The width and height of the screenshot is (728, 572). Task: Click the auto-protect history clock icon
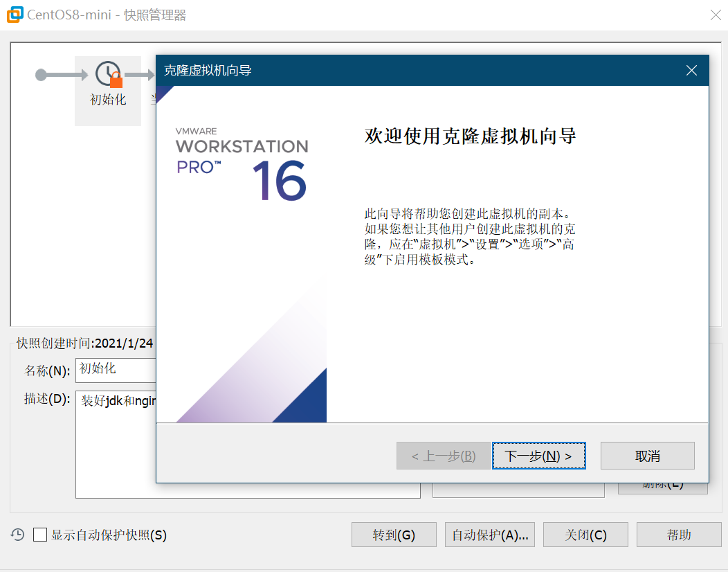pyautogui.click(x=17, y=535)
